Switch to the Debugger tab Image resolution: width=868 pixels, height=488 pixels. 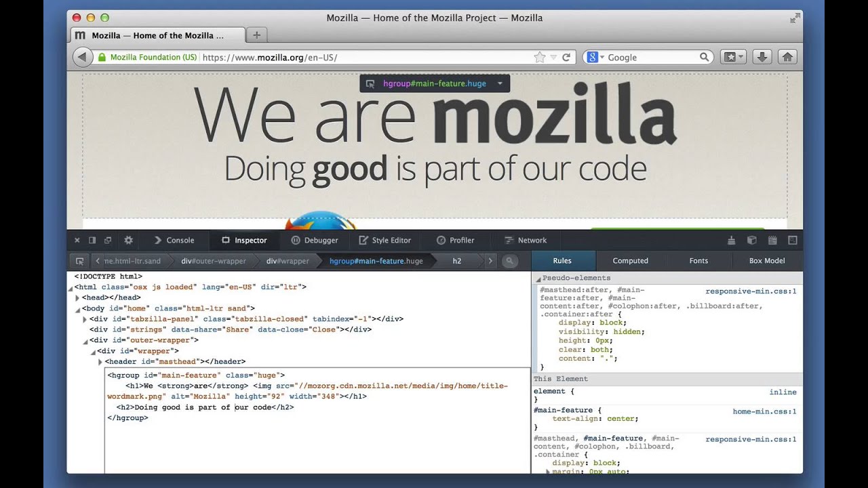pos(315,240)
